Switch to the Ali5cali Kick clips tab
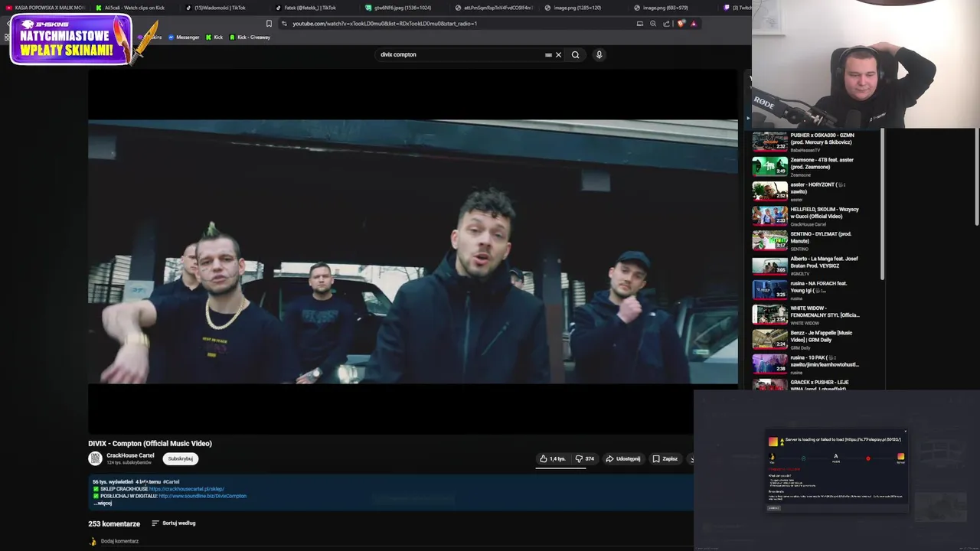The height and width of the screenshot is (551, 980). 130,8
